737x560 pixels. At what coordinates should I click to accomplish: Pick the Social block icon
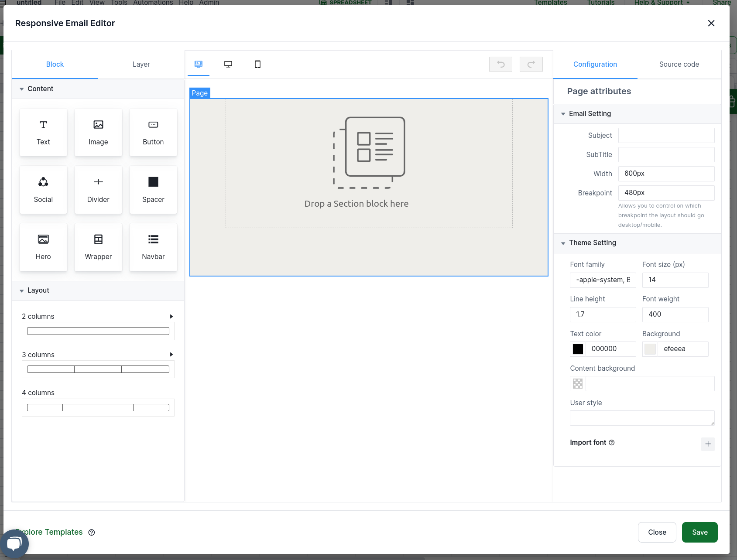43,182
